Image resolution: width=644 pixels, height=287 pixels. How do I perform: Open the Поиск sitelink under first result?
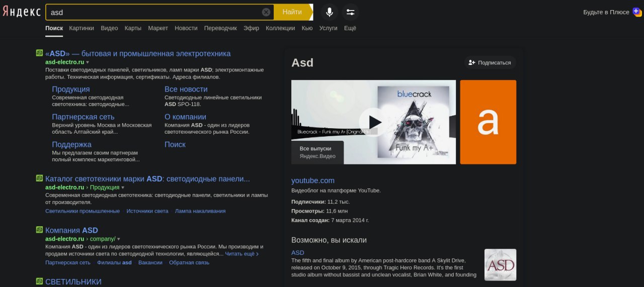pos(175,144)
